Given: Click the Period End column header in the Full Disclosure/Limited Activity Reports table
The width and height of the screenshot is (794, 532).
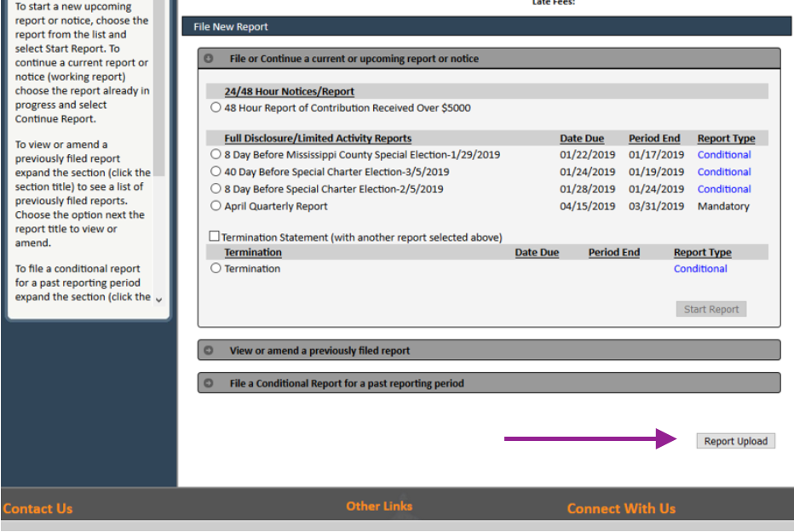Looking at the screenshot, I should 654,138.
